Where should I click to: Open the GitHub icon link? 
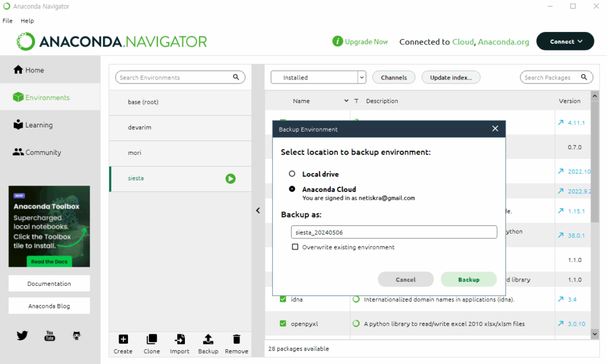(77, 336)
